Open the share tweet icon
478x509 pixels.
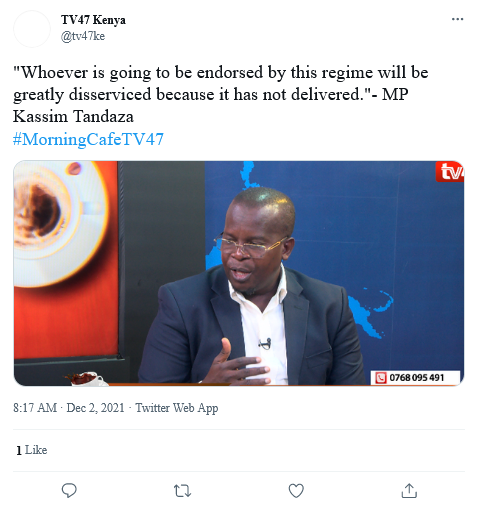[409, 491]
